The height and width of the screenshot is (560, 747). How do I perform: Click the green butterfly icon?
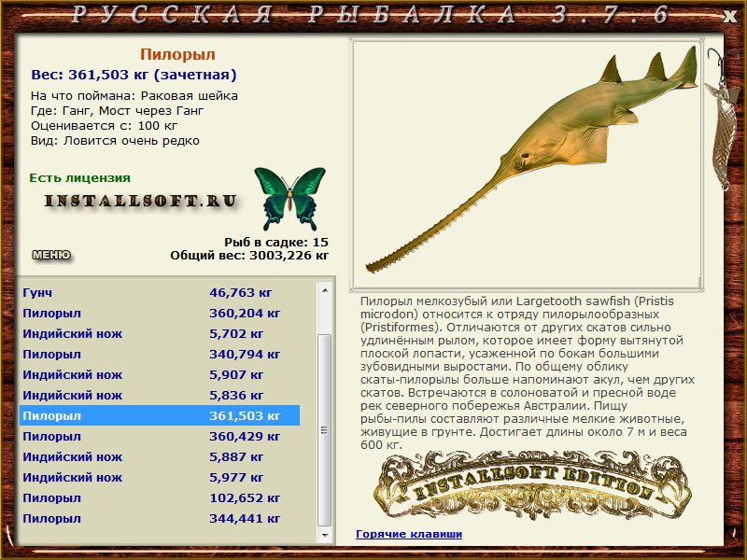point(289,198)
